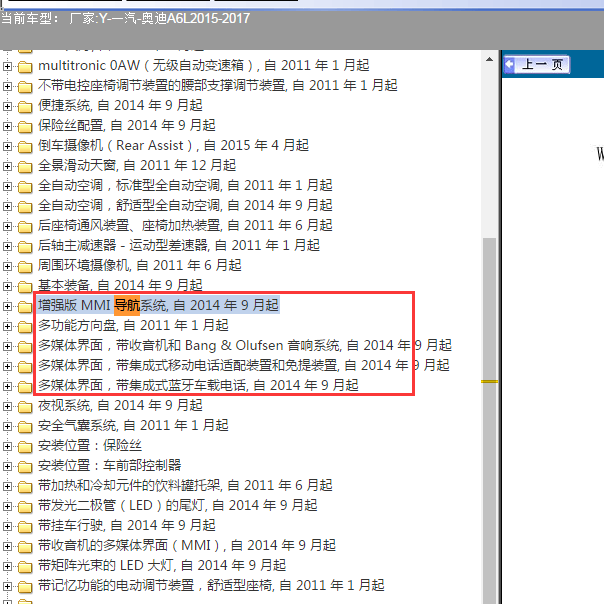Expand the 便捷系统 tree node

[x=7, y=106]
